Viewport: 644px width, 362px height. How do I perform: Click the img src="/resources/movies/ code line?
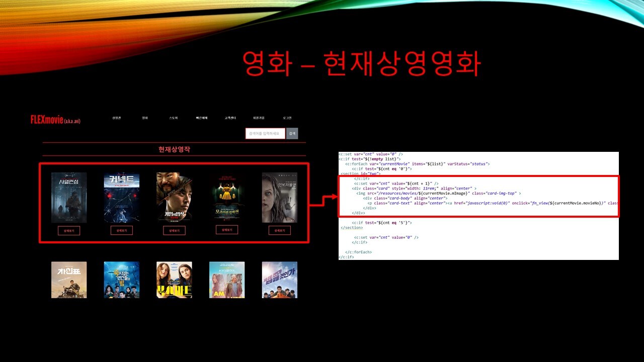[x=439, y=193]
